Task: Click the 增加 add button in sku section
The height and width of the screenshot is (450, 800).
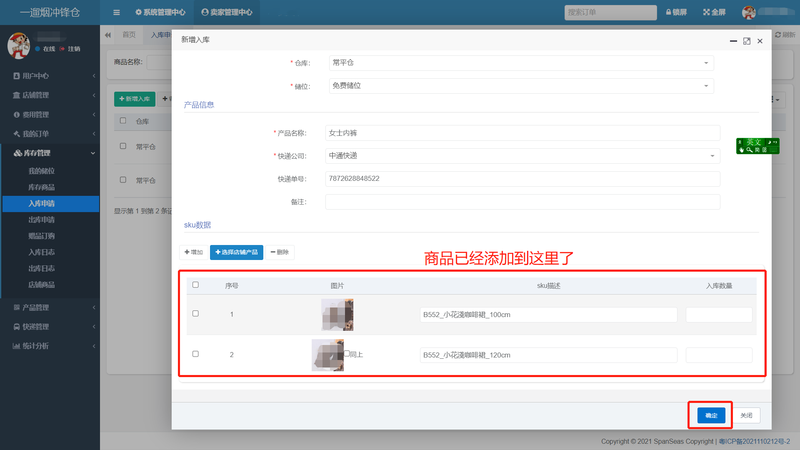Action: pos(193,252)
